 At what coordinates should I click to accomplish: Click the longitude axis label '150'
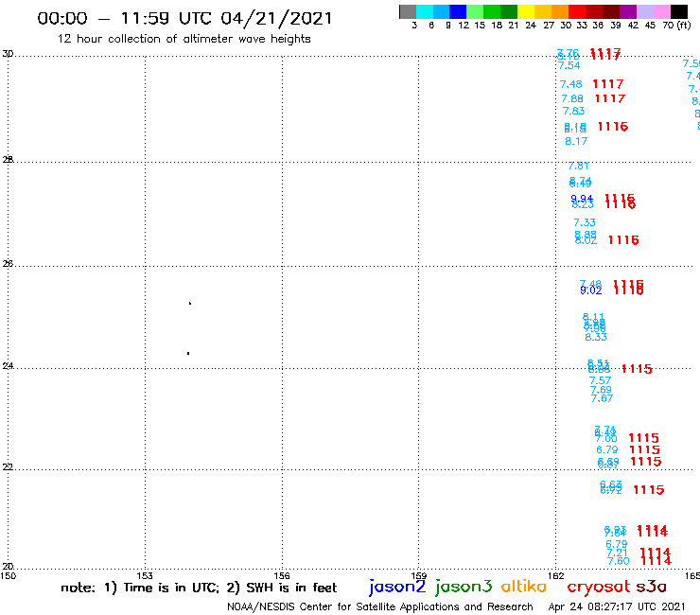pyautogui.click(x=8, y=576)
